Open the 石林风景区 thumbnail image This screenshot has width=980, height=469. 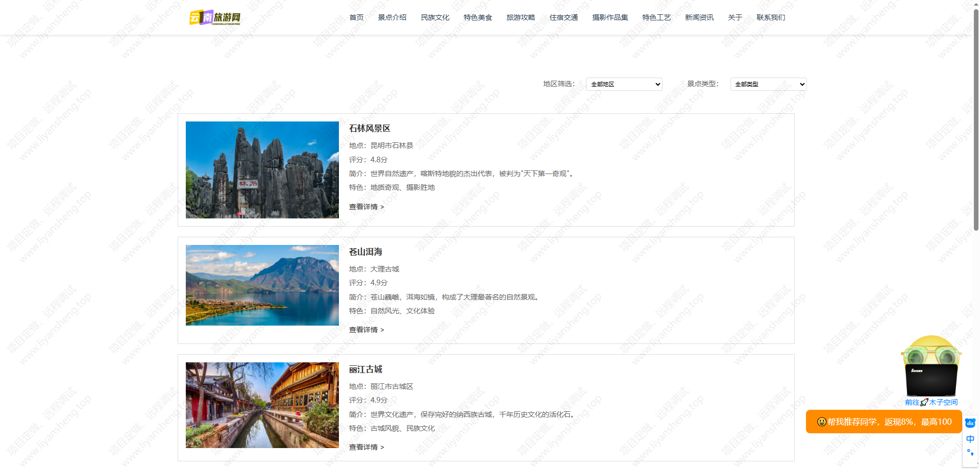click(x=262, y=170)
